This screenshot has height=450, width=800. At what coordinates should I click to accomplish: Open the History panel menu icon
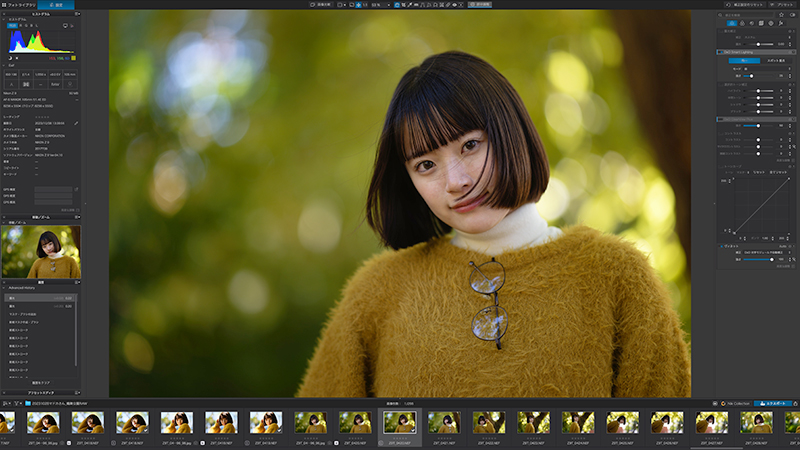78,282
